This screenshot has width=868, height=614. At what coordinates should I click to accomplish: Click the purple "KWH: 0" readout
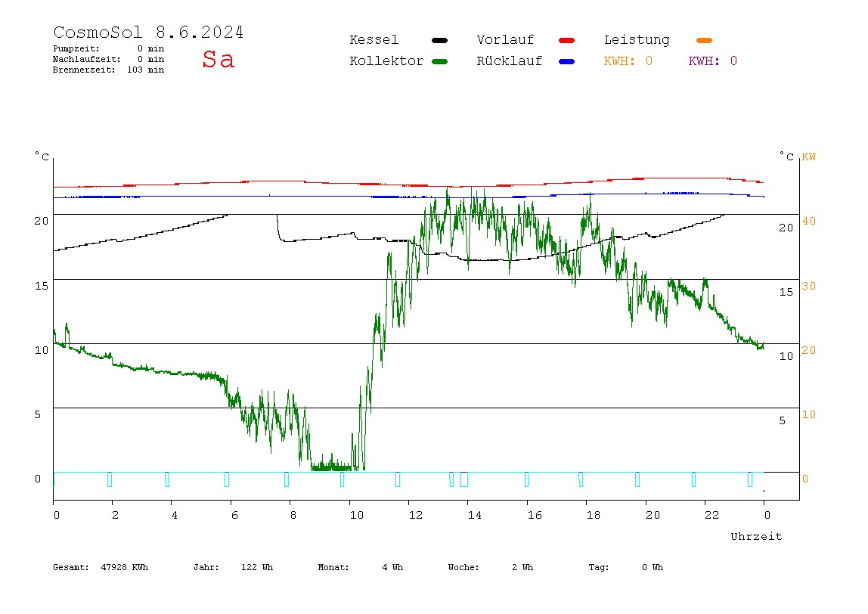pos(713,61)
